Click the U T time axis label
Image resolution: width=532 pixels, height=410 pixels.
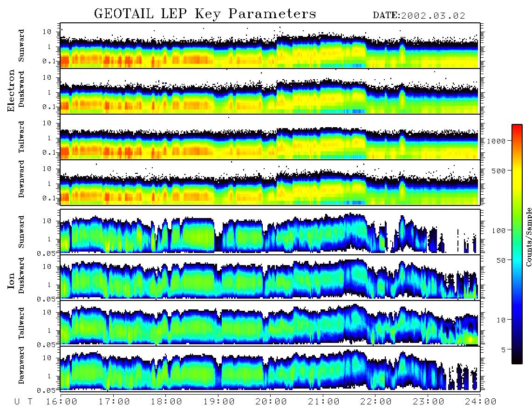[x=23, y=402]
